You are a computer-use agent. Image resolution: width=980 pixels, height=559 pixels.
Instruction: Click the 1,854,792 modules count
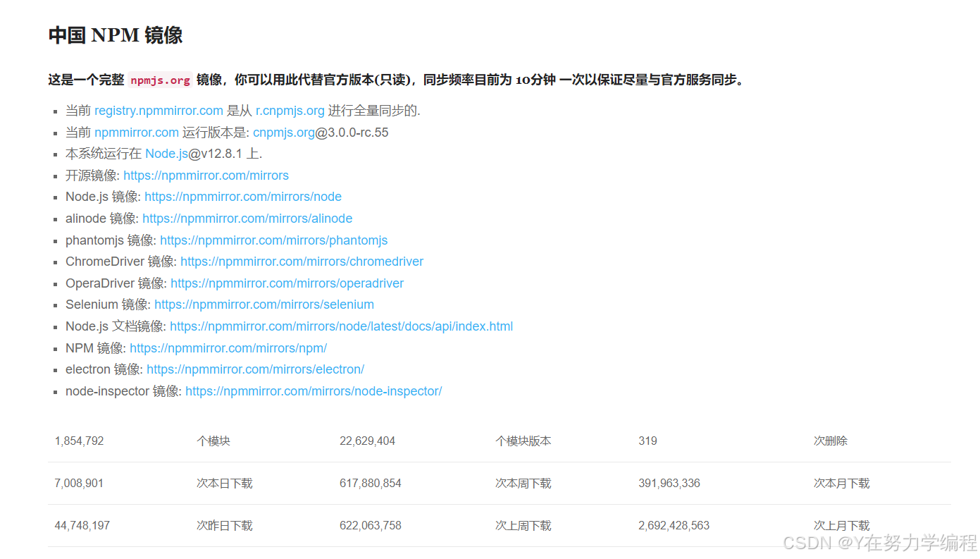[79, 441]
